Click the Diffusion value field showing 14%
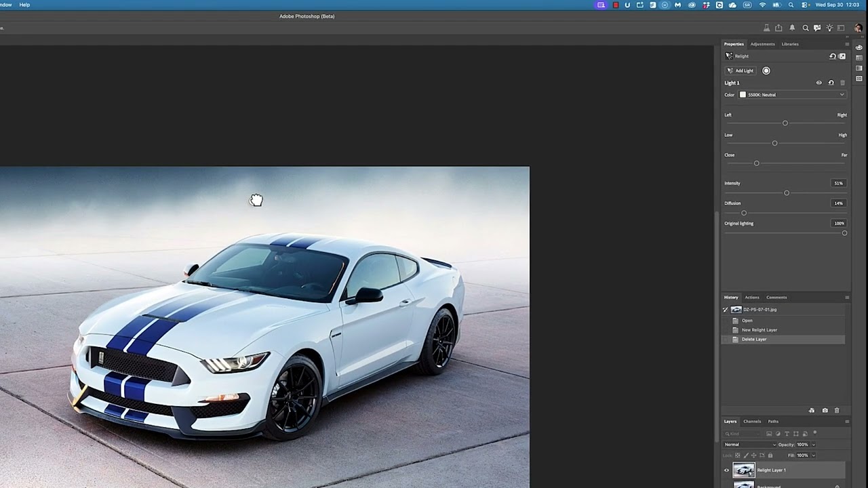868x488 pixels. [838, 203]
